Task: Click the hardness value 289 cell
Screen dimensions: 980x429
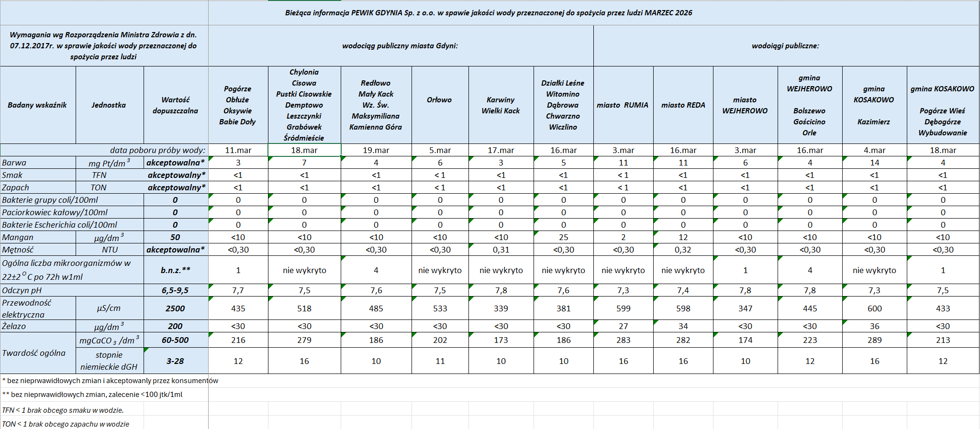Action: [874, 340]
